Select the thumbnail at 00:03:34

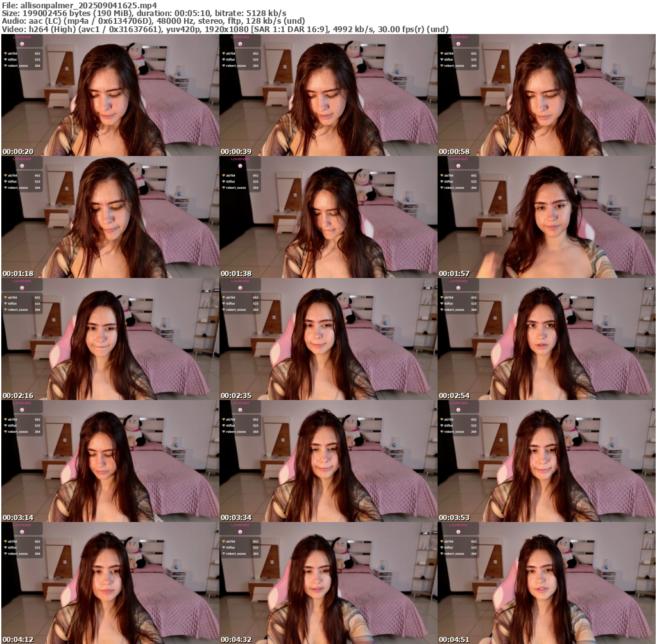click(x=328, y=461)
